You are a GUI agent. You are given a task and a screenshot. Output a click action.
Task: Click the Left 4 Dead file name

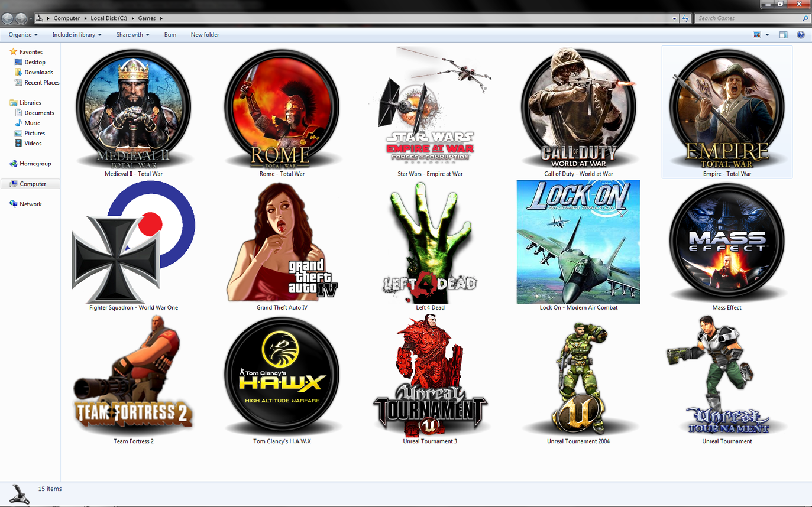point(430,308)
